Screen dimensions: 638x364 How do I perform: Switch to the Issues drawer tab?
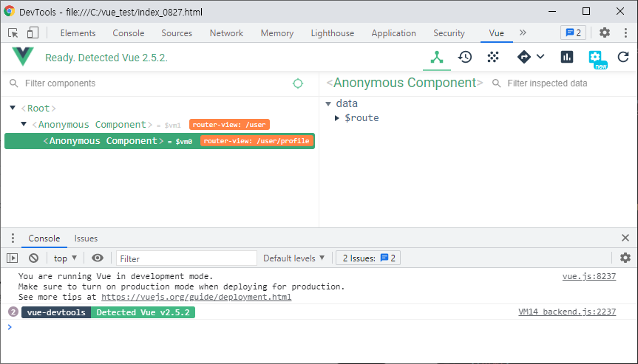coord(86,238)
